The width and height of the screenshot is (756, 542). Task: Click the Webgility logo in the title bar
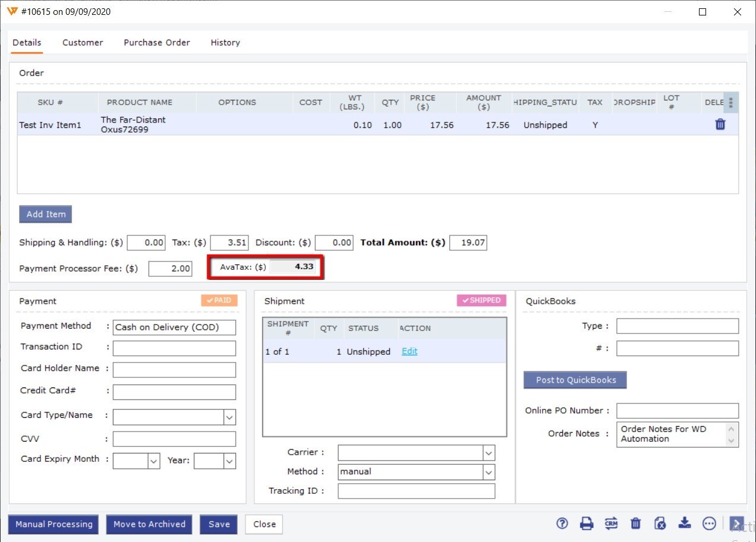coord(12,12)
